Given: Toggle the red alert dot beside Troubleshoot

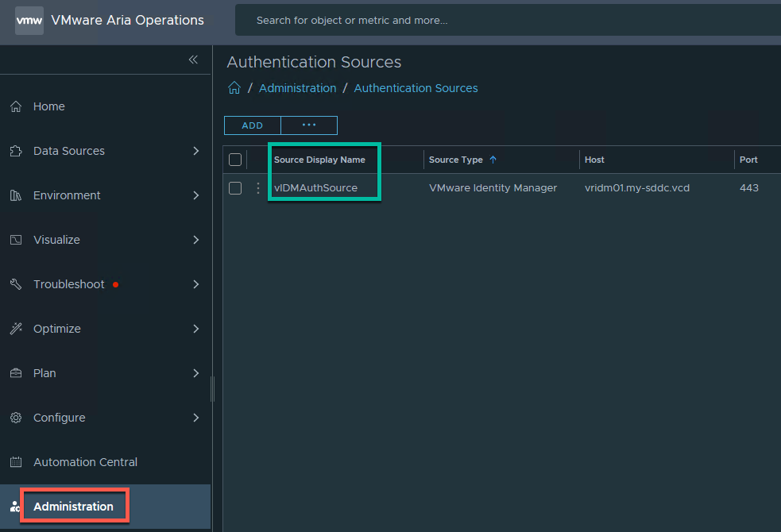Looking at the screenshot, I should point(114,283).
